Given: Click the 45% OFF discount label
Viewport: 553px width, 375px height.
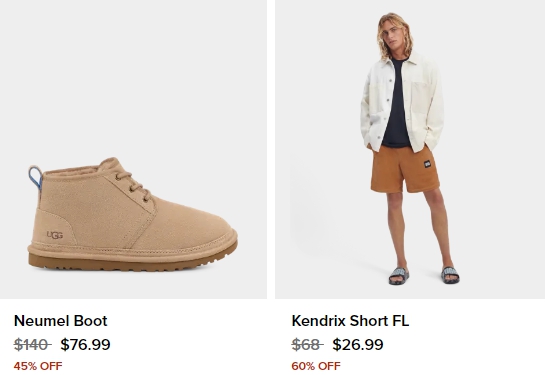Looking at the screenshot, I should (38, 366).
